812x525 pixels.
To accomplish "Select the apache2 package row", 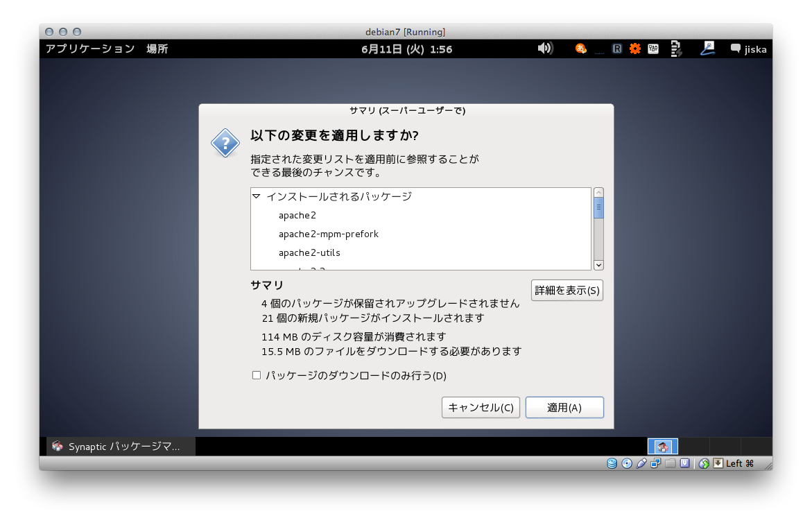I will tap(420, 216).
